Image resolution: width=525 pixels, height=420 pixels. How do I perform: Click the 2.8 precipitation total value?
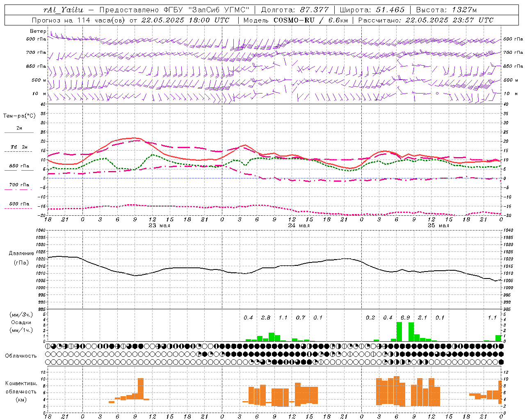point(266,318)
